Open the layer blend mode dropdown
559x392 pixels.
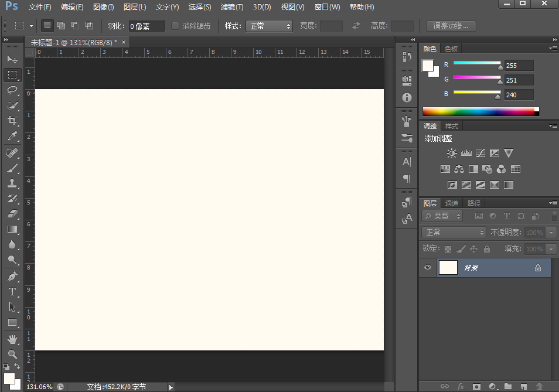454,233
